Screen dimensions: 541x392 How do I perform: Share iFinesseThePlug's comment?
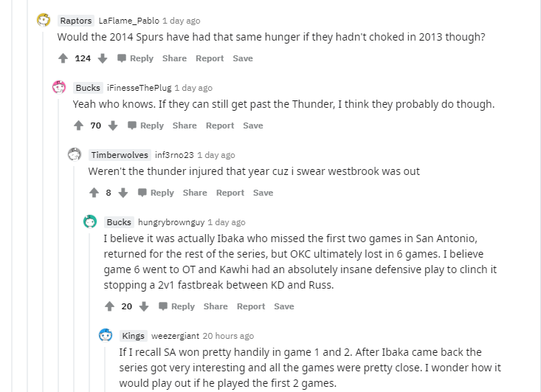pos(185,125)
